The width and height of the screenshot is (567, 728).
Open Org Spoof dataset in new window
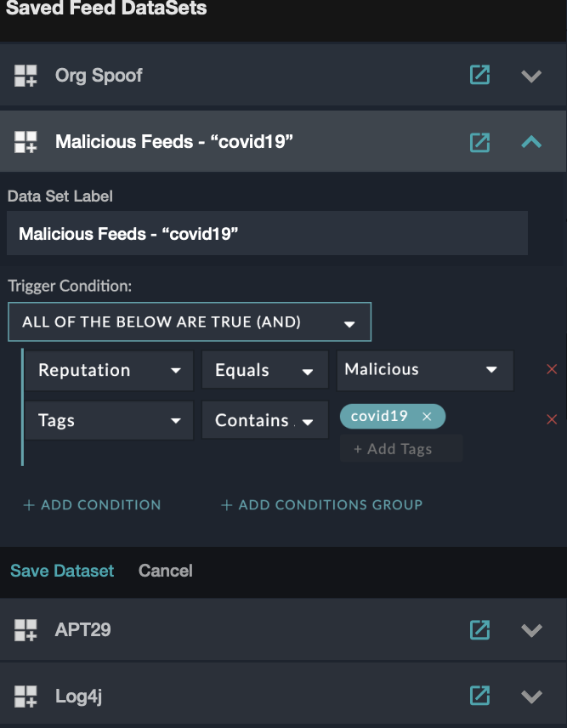[x=479, y=75]
